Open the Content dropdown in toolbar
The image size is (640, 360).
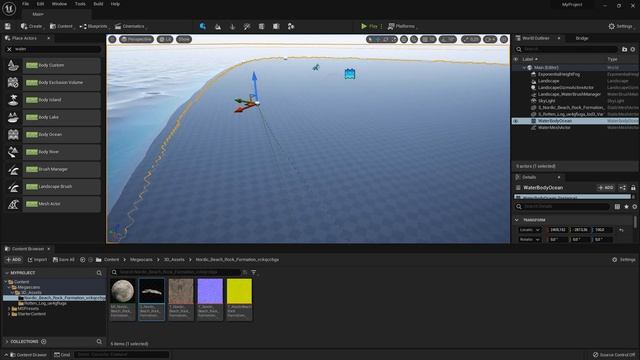click(x=61, y=26)
